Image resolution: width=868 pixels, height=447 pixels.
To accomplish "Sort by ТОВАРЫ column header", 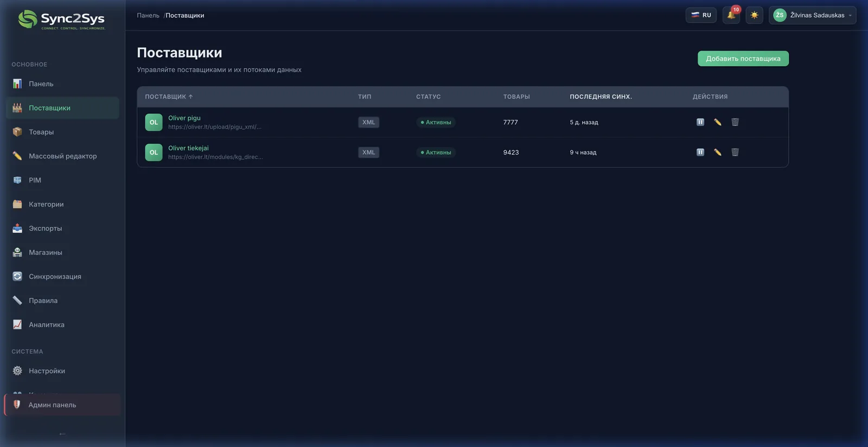I will [516, 97].
